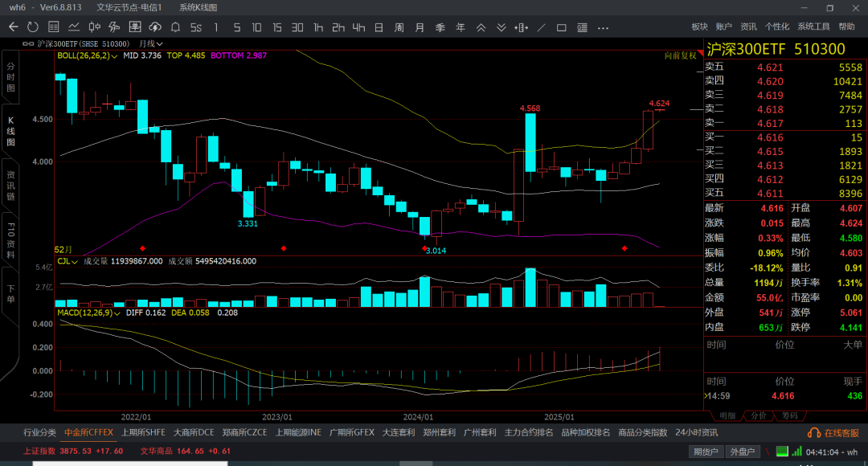Switch to the 资讯链 side tab

[10, 186]
